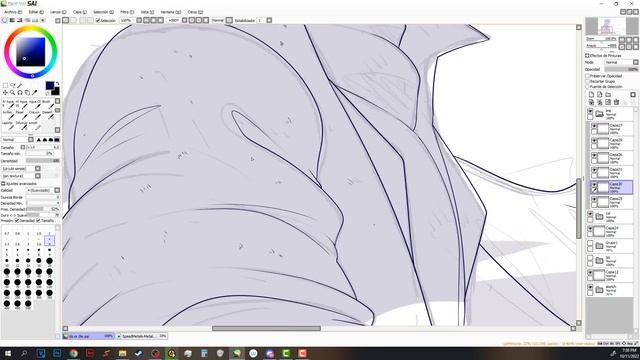Image resolution: width=640 pixels, height=360 pixels.
Task: Open brush texture sin textura dropdown
Action: click(x=21, y=176)
